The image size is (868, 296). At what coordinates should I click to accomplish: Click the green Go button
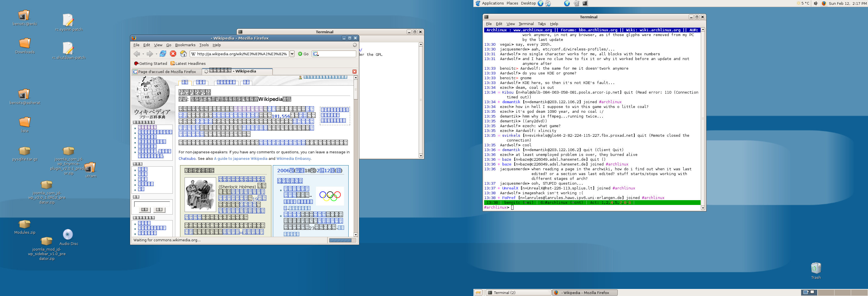[303, 54]
